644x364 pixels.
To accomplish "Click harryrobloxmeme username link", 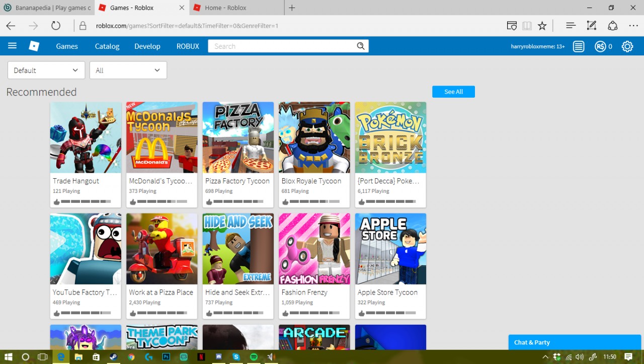I will click(x=538, y=46).
